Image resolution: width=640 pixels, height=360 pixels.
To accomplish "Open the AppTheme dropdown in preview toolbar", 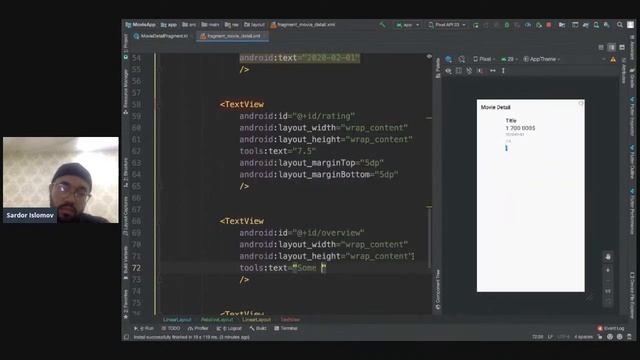I will (542, 59).
